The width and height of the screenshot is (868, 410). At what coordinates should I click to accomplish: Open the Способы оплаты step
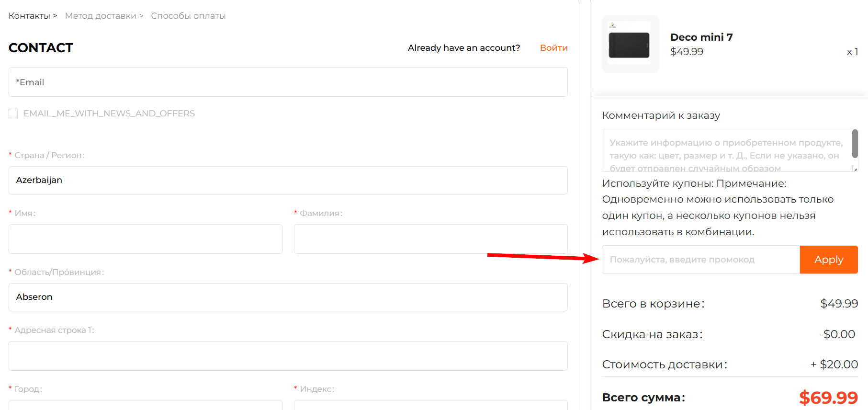(x=188, y=16)
